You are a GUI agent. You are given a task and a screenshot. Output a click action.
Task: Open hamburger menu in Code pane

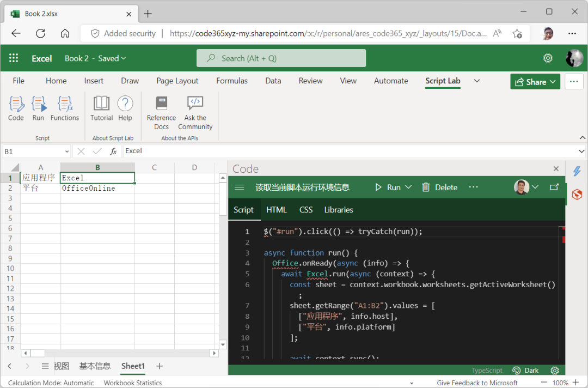(239, 187)
